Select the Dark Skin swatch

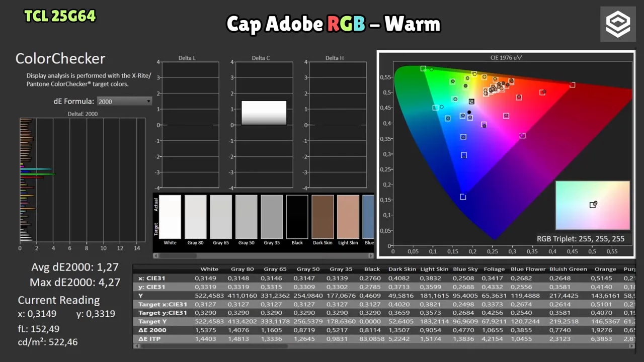pyautogui.click(x=323, y=217)
